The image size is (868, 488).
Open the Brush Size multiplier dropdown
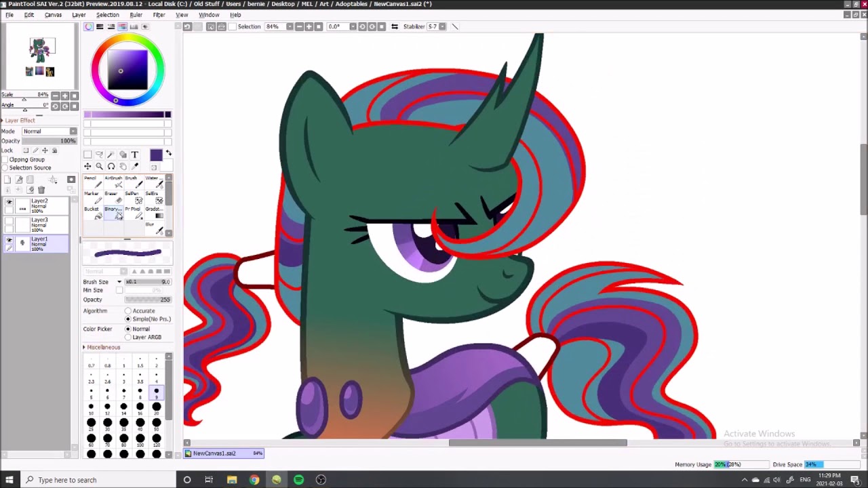pyautogui.click(x=119, y=282)
